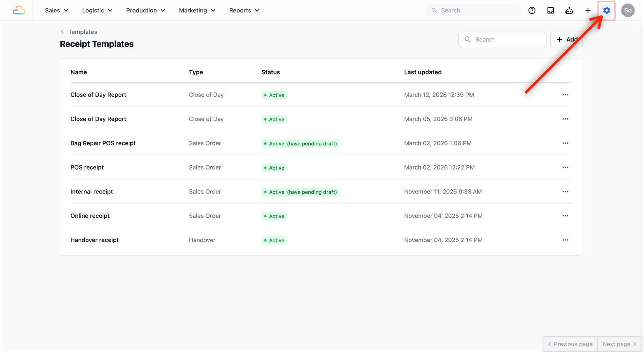This screenshot has height=353, width=644.
Task: Click the Add template button
Action: click(x=566, y=39)
